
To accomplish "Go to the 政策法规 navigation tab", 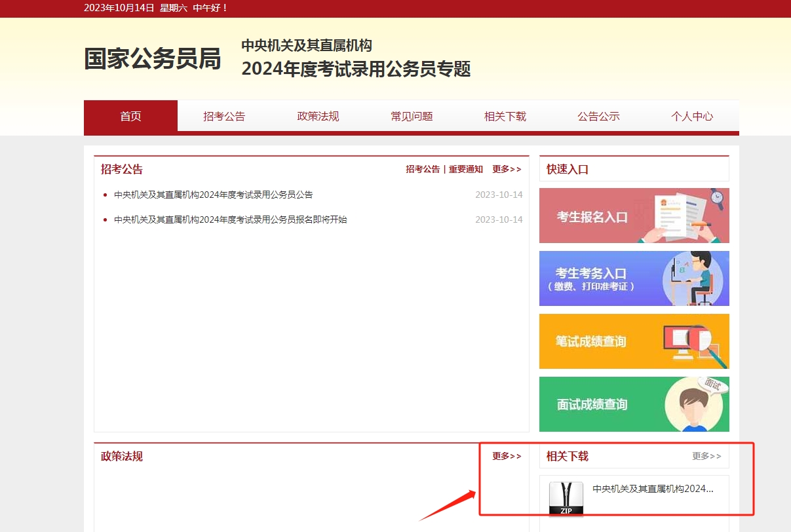I will (318, 117).
